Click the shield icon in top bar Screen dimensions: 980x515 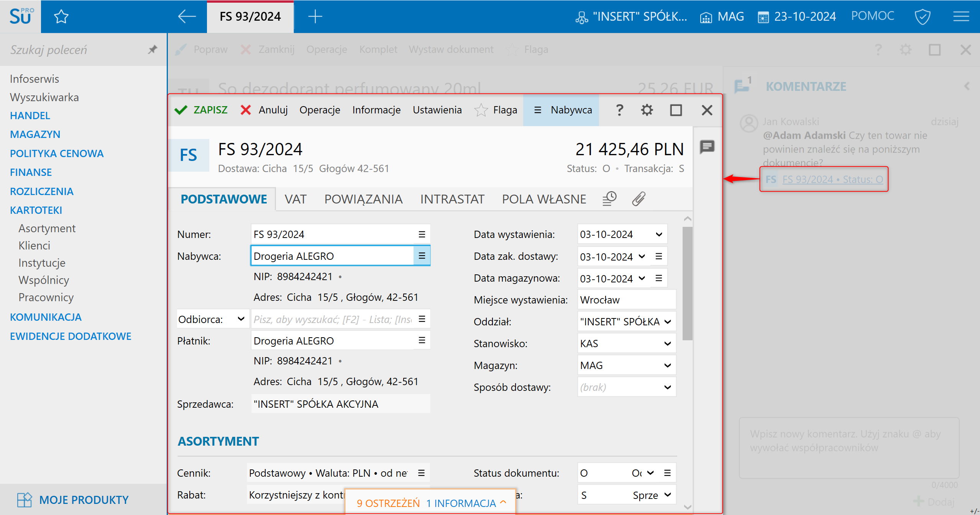(x=922, y=16)
